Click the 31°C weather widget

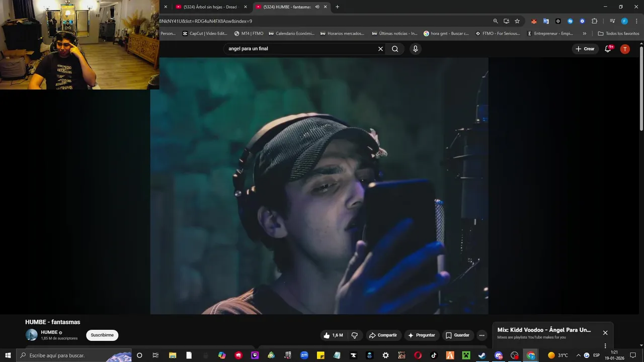(557, 355)
